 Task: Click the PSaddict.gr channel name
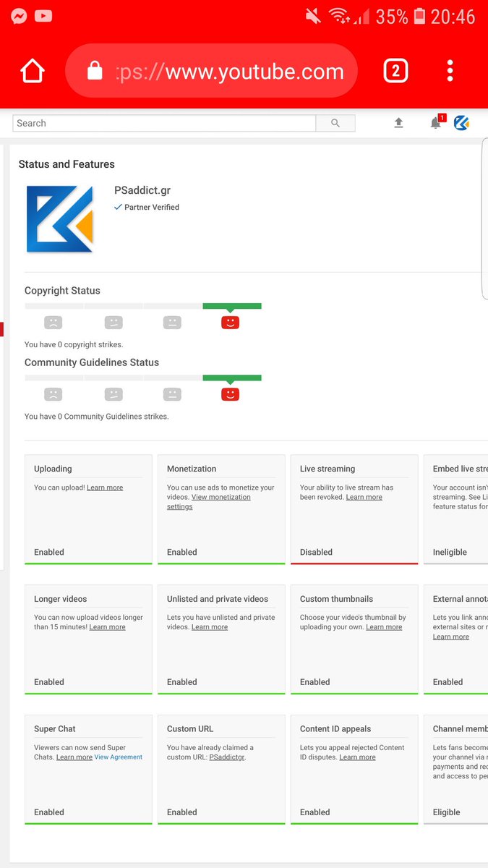pos(142,190)
